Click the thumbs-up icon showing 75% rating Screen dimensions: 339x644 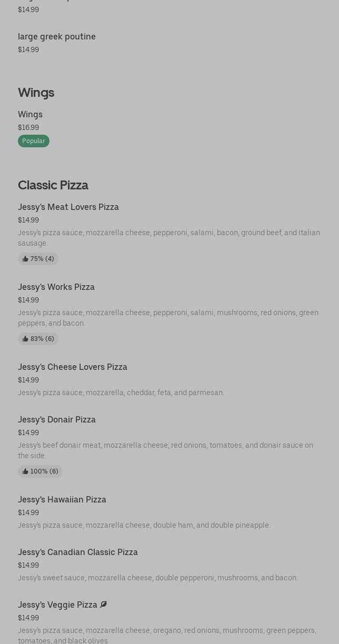pyautogui.click(x=25, y=259)
